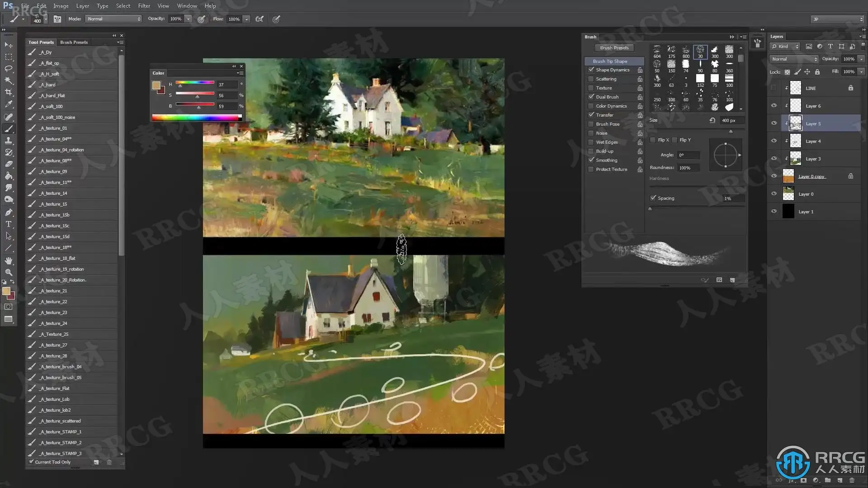Screen dimensions: 868x488
Task: Click the Brush Presets button
Action: 614,47
